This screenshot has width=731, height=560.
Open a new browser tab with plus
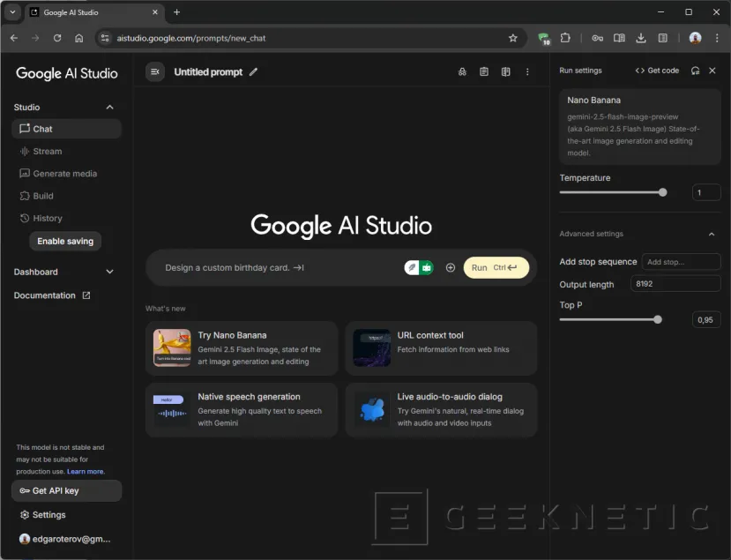tap(176, 12)
